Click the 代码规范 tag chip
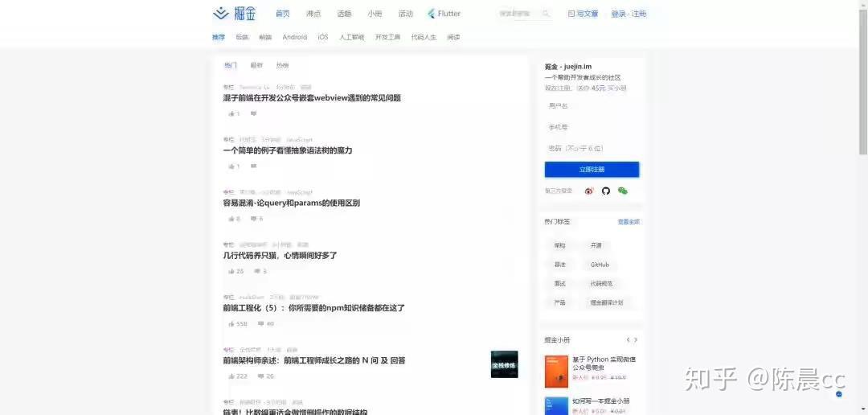This screenshot has width=868, height=415. pyautogui.click(x=601, y=284)
